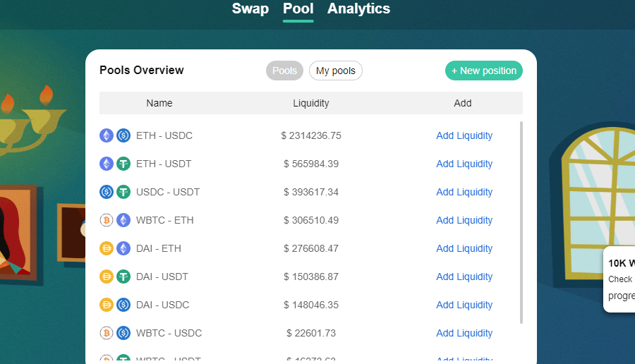Click the USDC icon in DAI - USDC row
The width and height of the screenshot is (635, 364).
[123, 305]
